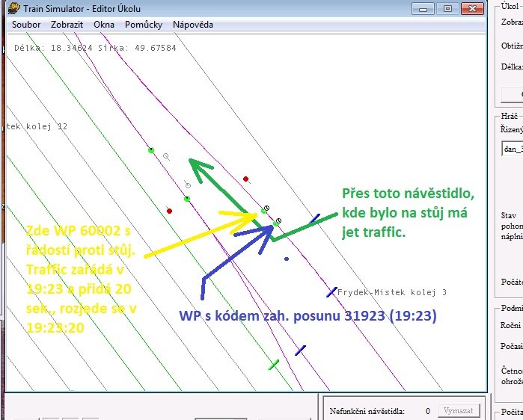Image resolution: width=523 pixels, height=420 pixels.
Task: Open the Soubor menu
Action: [26, 24]
